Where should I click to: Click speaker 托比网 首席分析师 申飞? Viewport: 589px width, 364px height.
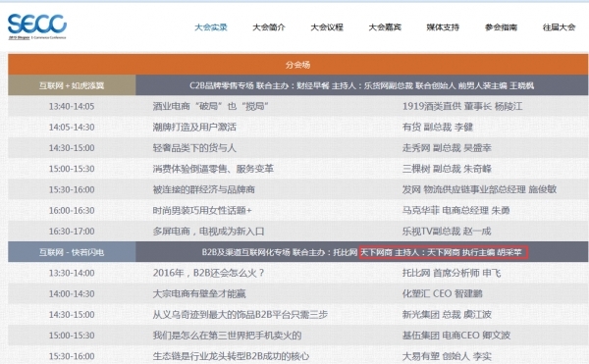[452, 273]
